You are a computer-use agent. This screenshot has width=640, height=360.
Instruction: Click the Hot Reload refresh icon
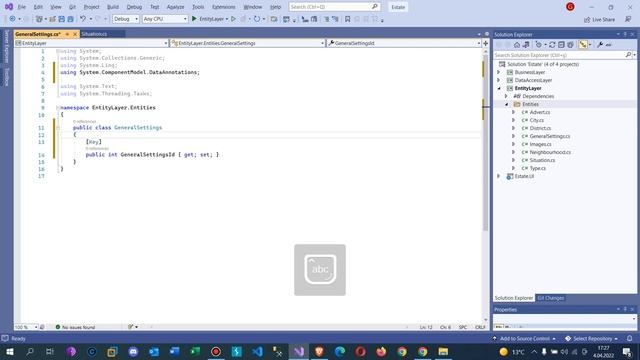[x=257, y=19]
